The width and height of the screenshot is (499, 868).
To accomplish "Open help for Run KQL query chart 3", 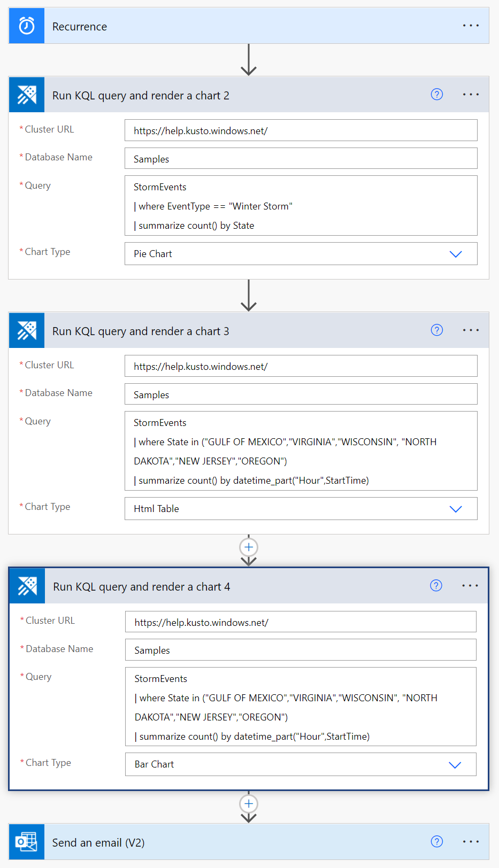I will [437, 330].
